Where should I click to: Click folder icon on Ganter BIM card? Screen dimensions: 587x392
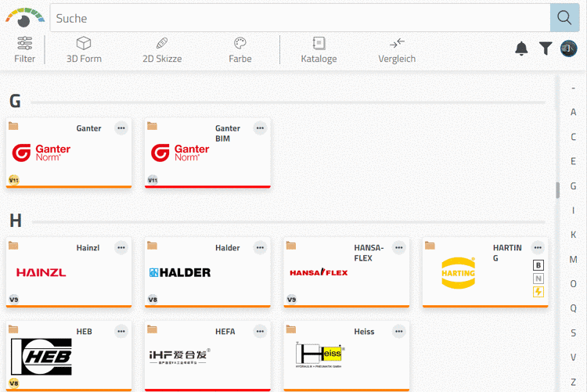click(x=152, y=126)
